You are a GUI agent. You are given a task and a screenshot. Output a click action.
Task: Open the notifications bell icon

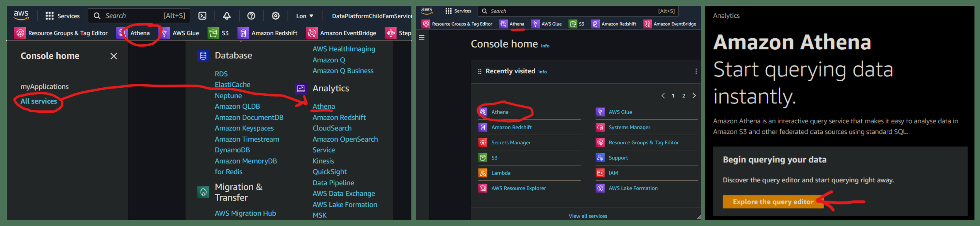coord(227,16)
